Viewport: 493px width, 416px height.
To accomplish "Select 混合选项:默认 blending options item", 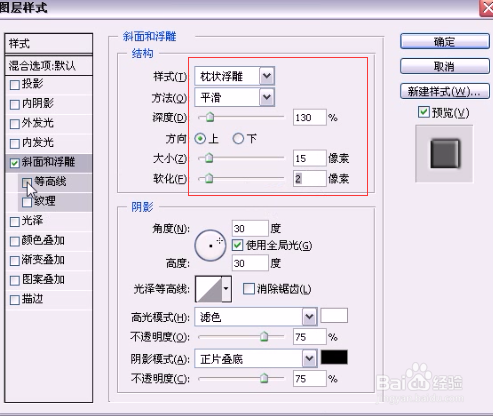I will coord(49,66).
